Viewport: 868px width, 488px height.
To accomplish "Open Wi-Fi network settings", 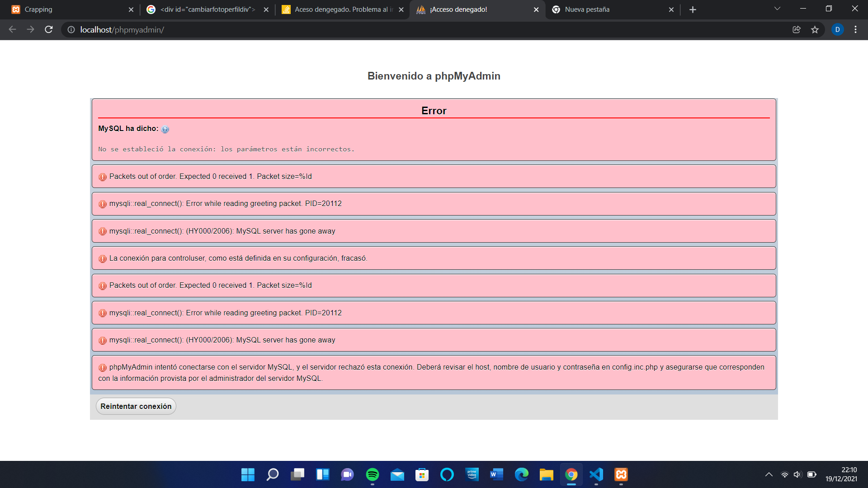I will coord(785,474).
